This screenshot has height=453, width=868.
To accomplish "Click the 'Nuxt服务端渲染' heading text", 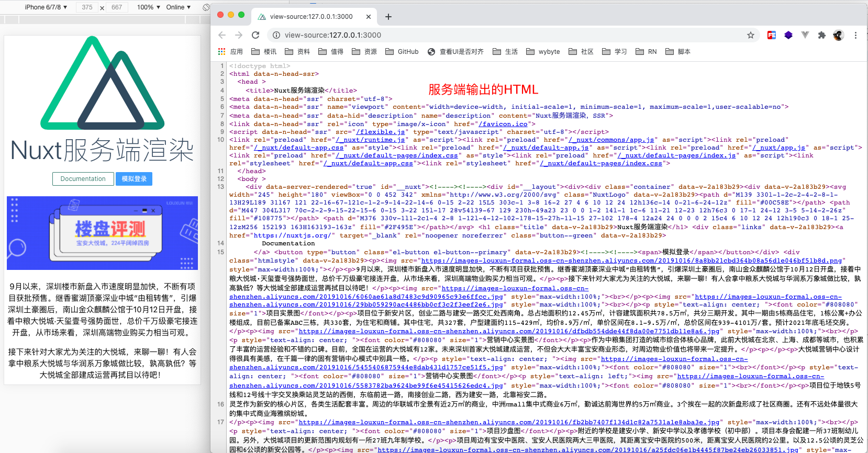I will pyautogui.click(x=102, y=151).
